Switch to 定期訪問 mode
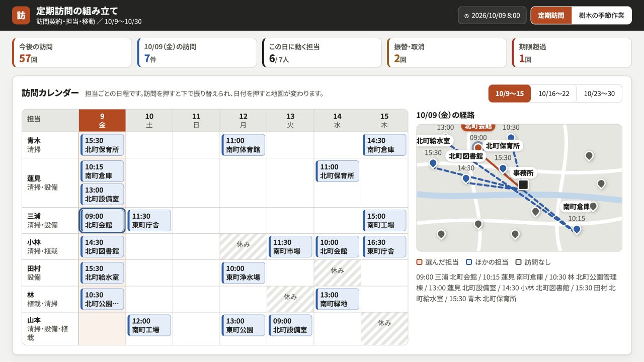 click(x=551, y=15)
